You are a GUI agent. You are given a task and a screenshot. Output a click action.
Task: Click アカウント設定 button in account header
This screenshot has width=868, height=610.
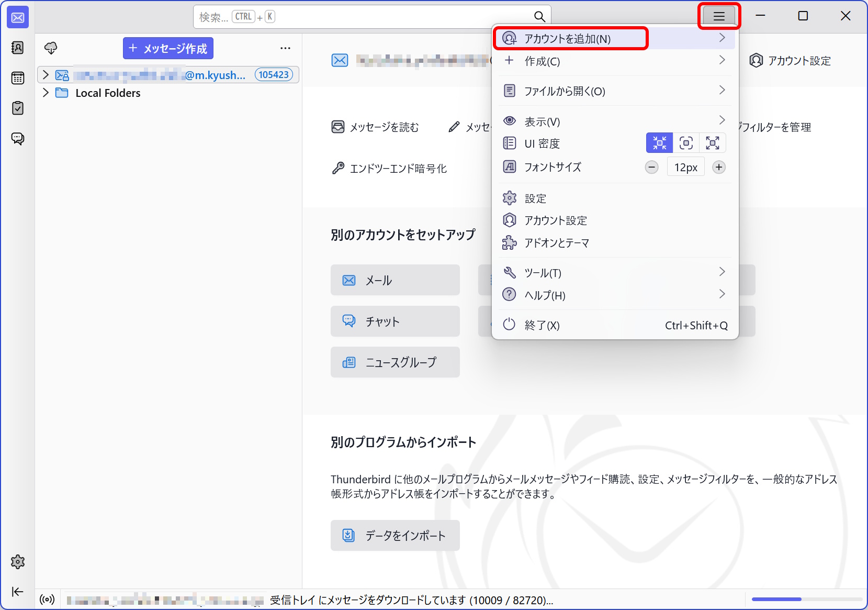(x=790, y=61)
